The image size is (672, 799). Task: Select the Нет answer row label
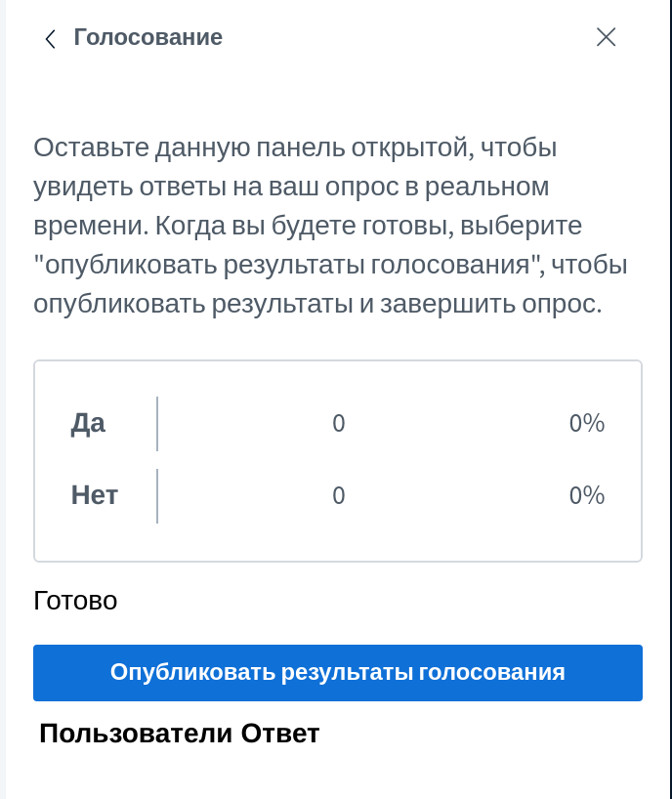click(94, 495)
